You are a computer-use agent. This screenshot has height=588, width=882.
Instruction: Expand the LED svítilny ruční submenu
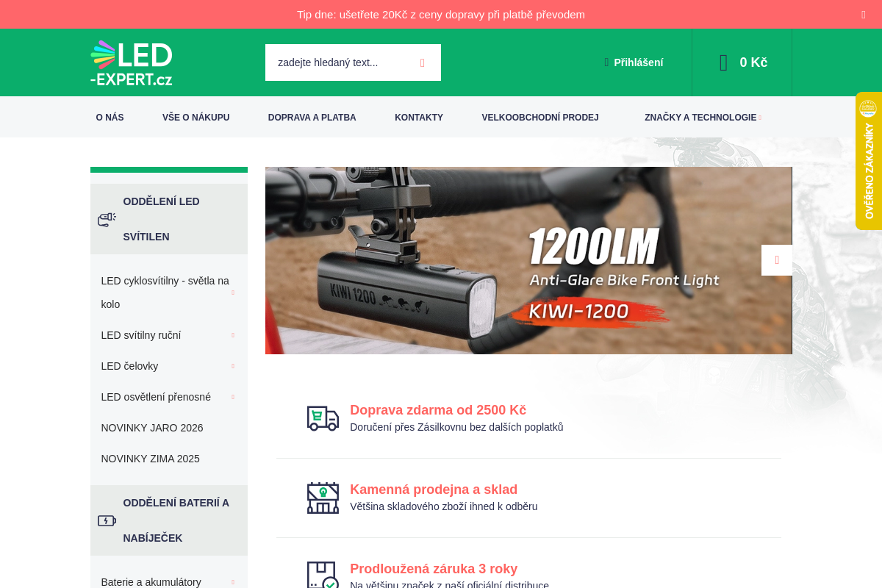[x=232, y=334]
